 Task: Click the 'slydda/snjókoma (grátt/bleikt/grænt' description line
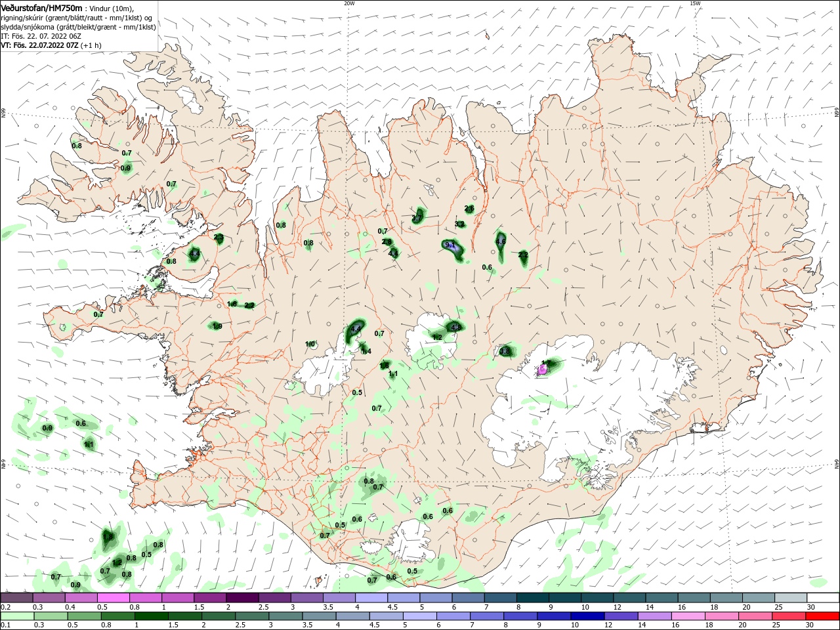pyautogui.click(x=78, y=27)
